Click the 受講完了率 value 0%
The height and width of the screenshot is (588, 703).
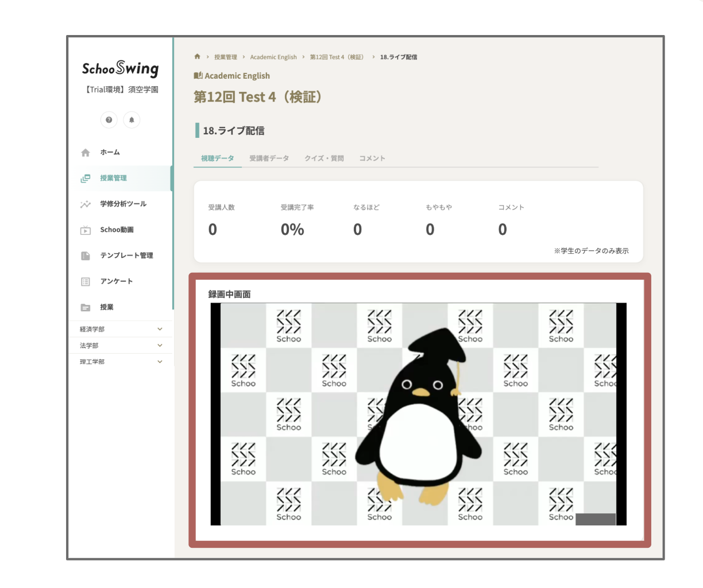(292, 230)
